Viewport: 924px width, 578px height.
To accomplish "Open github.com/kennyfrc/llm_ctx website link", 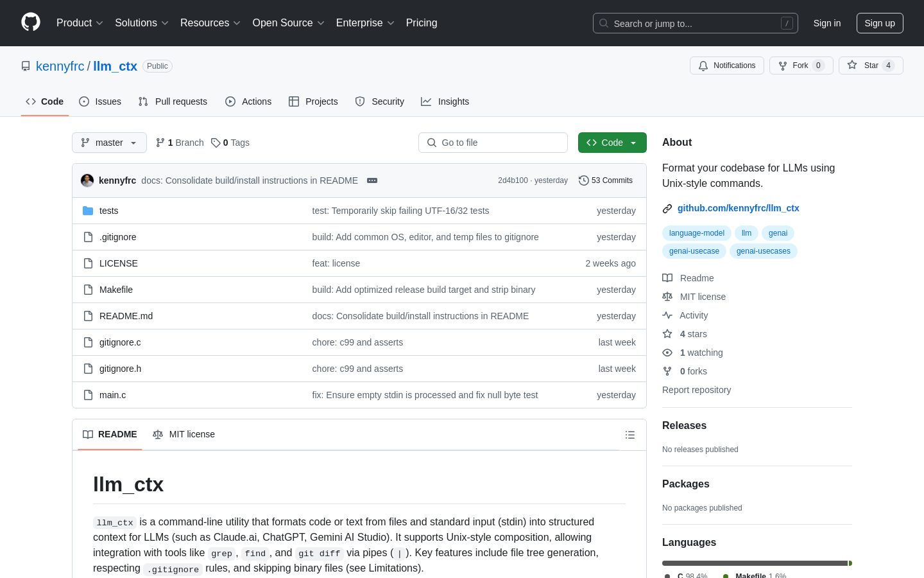I will coord(738,208).
